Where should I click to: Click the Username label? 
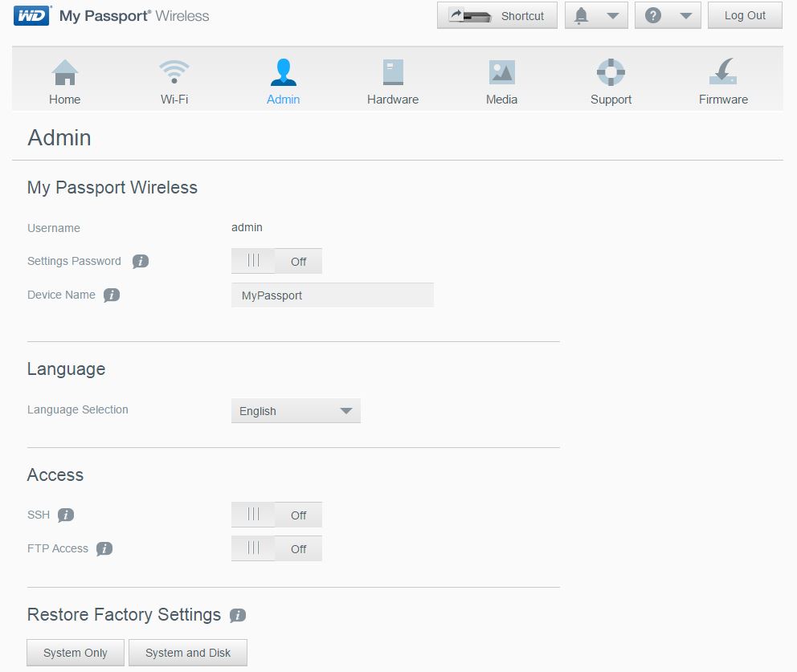click(x=54, y=228)
